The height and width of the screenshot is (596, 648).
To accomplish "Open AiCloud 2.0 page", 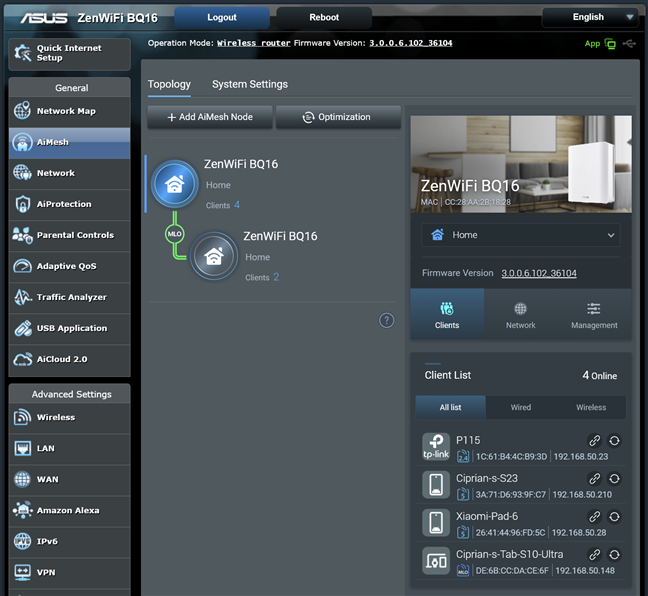I will click(x=69, y=360).
